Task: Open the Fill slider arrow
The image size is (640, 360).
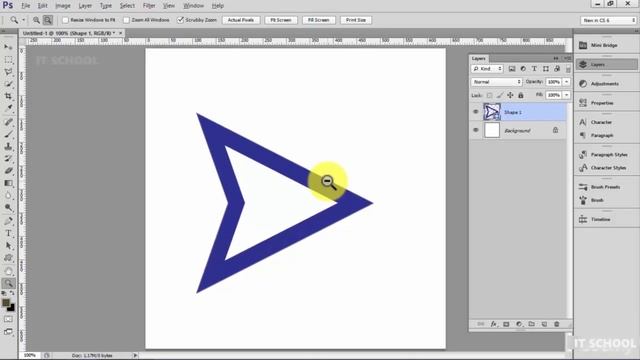Action: (567, 95)
